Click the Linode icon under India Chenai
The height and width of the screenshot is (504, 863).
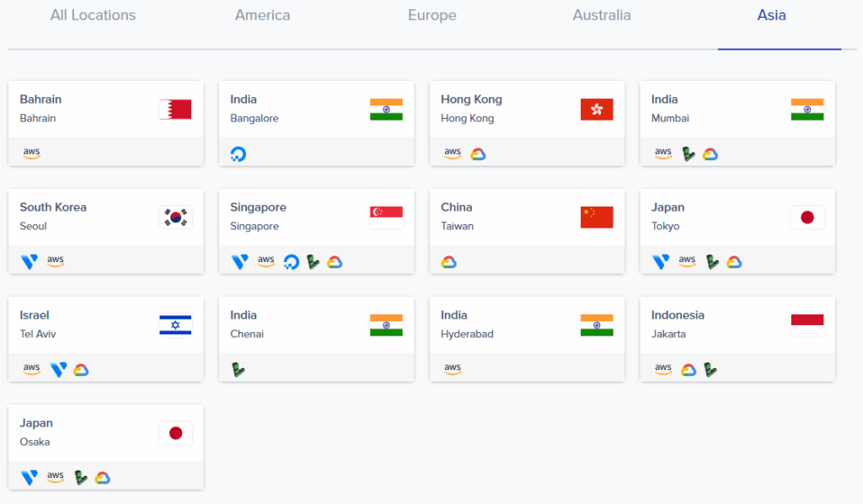tap(239, 369)
